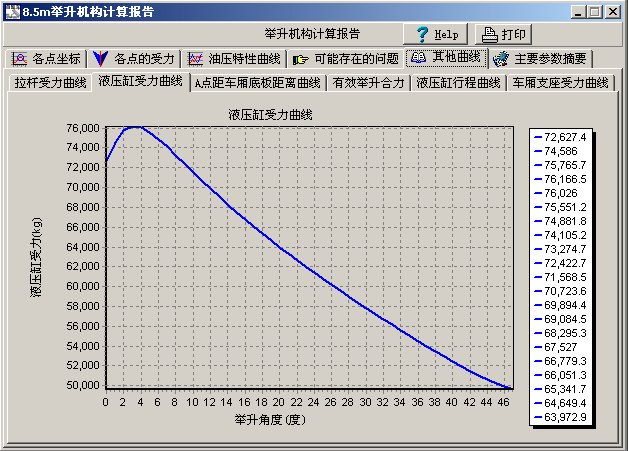The height and width of the screenshot is (451, 628).
Task: Click legend entry 63,972.9
Action: 560,418
